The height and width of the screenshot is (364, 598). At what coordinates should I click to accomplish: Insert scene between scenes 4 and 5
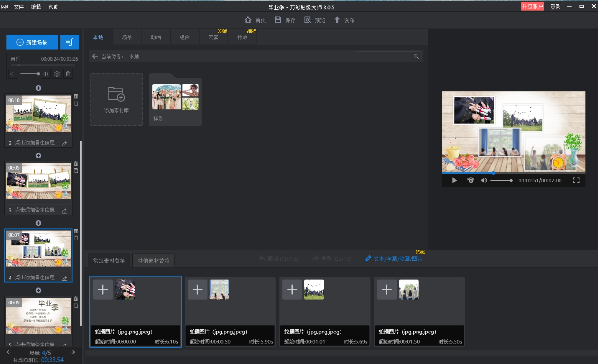[39, 290]
